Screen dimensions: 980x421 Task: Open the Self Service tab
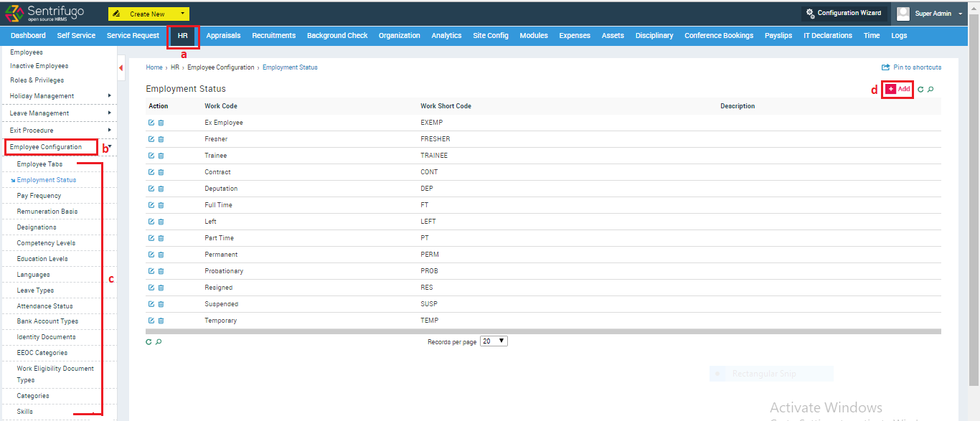(76, 35)
